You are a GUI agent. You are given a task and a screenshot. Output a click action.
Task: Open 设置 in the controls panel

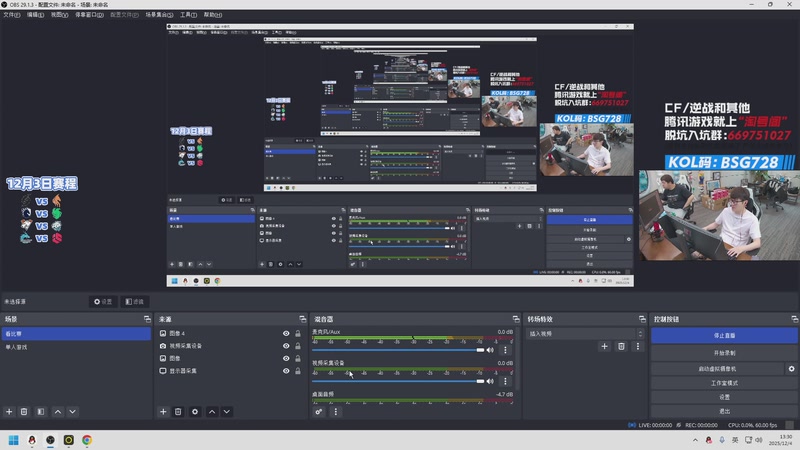724,397
